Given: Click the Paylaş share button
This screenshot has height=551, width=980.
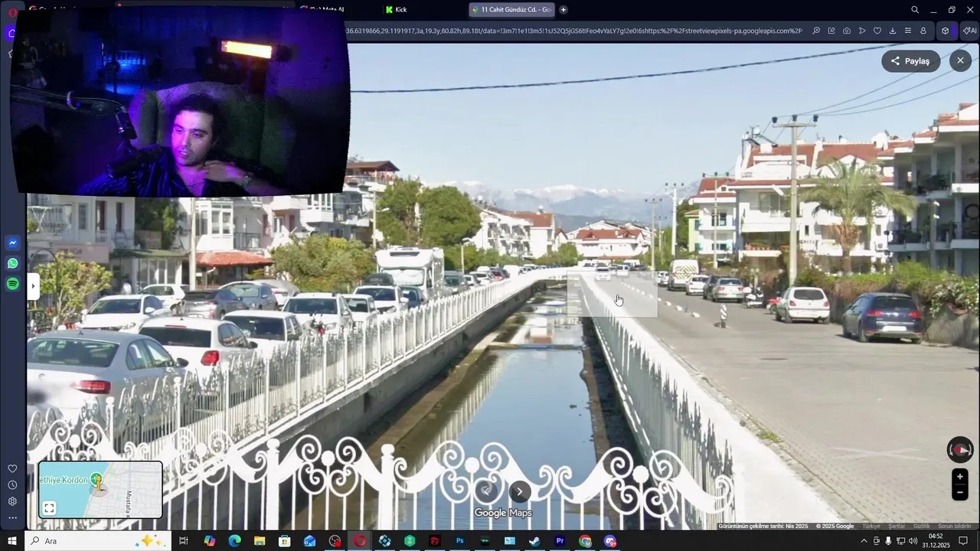Looking at the screenshot, I should click(x=910, y=61).
